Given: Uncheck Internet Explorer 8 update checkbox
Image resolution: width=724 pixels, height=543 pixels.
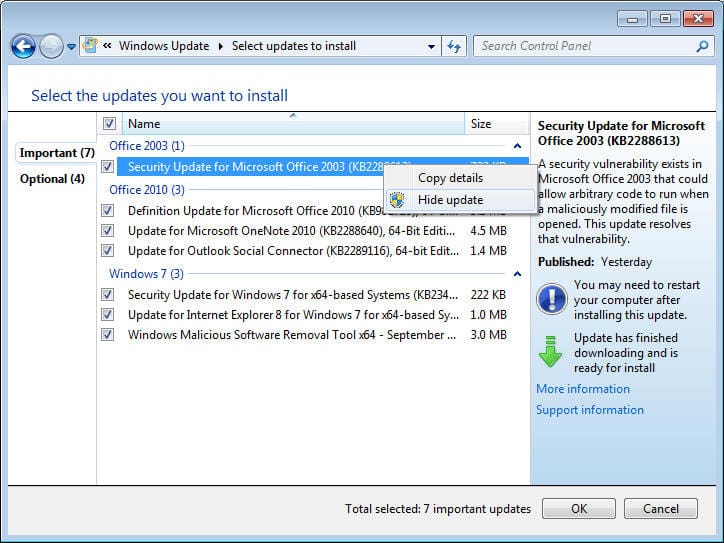Looking at the screenshot, I should coord(108,315).
